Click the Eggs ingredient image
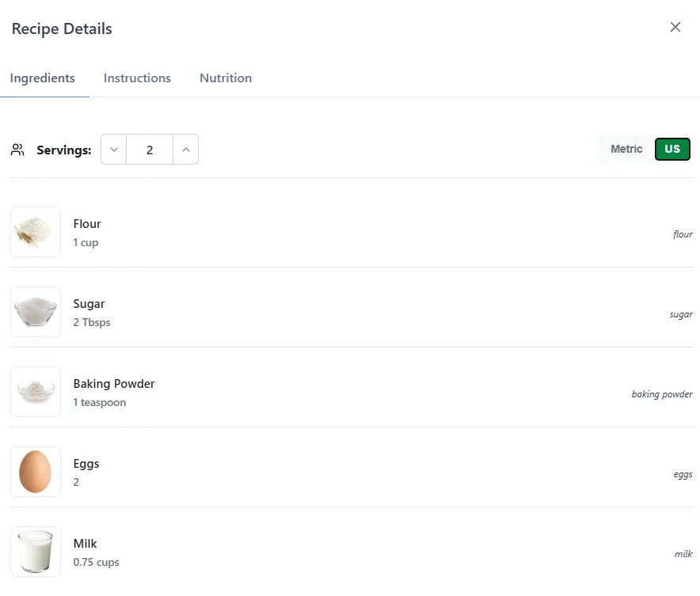The image size is (700, 596). [x=35, y=471]
